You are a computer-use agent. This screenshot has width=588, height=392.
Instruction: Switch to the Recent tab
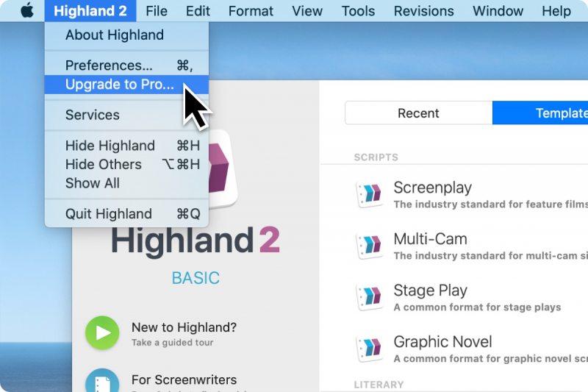[418, 113]
